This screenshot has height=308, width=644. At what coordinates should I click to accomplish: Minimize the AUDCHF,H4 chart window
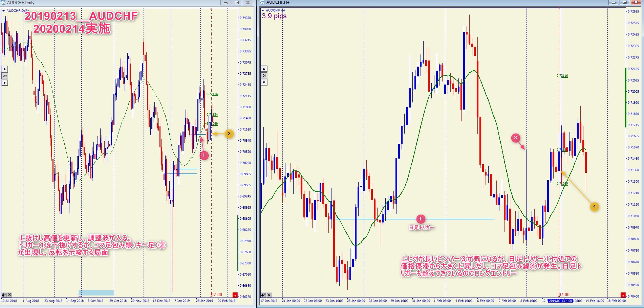point(614,3)
